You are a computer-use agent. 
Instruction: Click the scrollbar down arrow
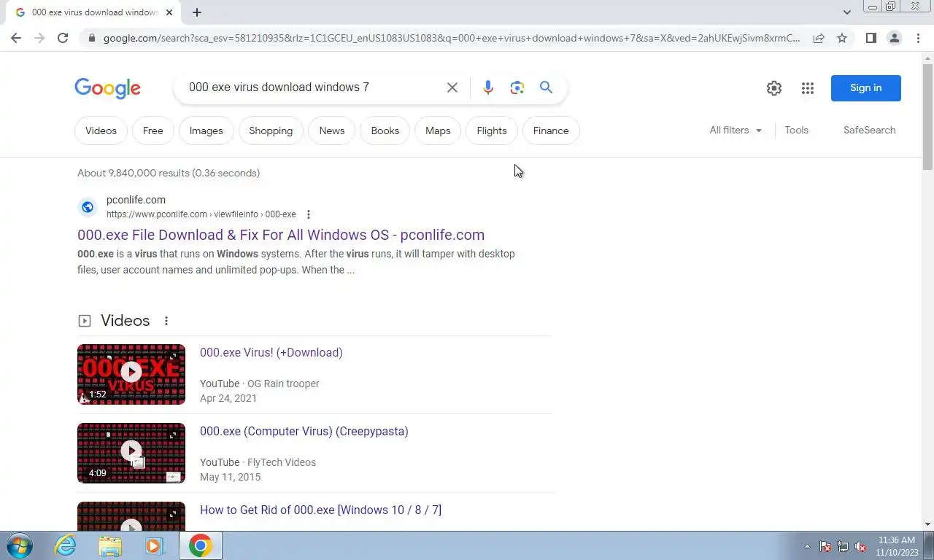point(927,524)
